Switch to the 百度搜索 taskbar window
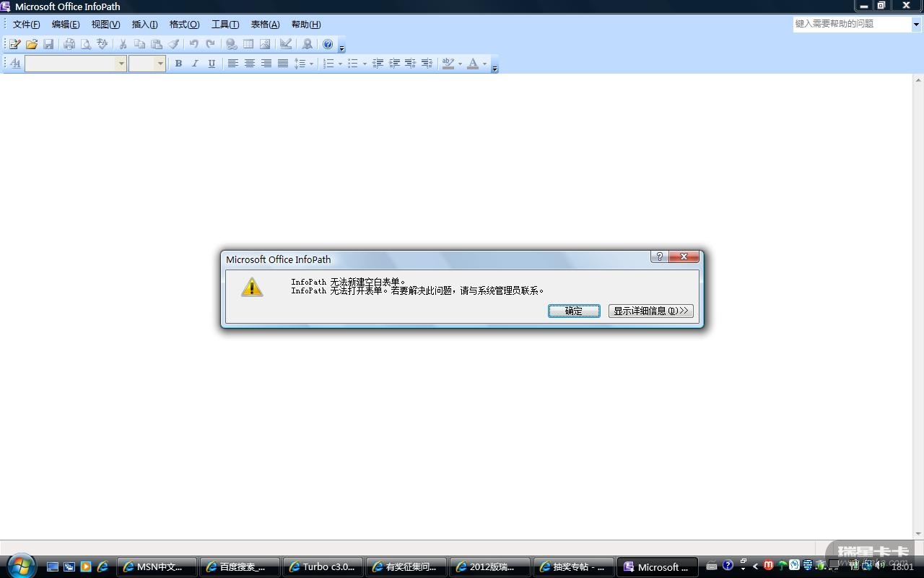This screenshot has height=578, width=924. pos(241,567)
